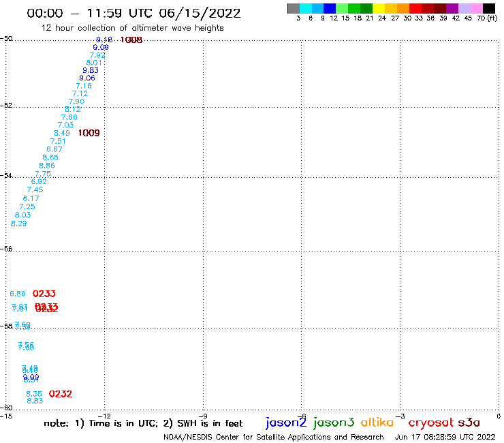The height and width of the screenshot is (443, 504).
Task: Click the wave height value 8.49
Action: click(62, 133)
